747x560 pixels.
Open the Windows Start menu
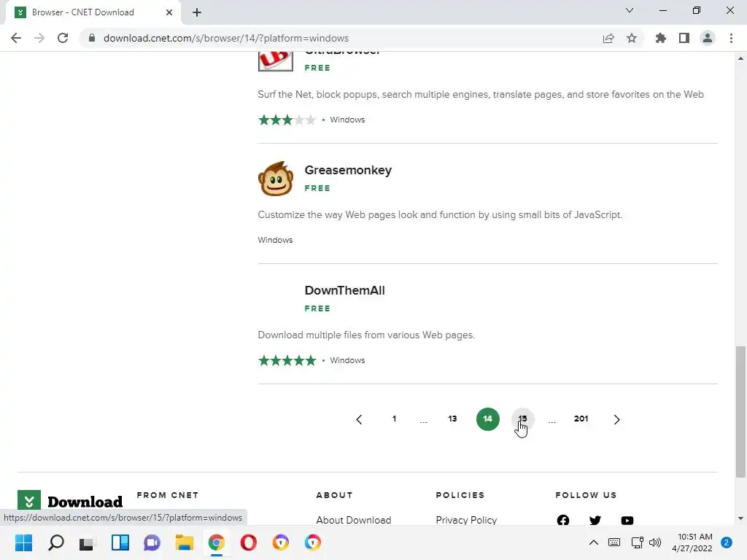[x=23, y=542]
